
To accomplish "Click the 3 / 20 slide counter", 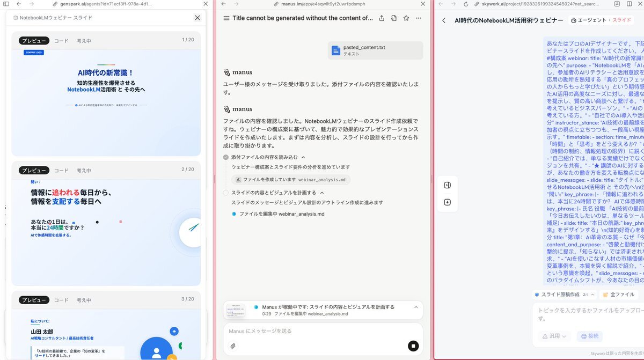I will pyautogui.click(x=188, y=299).
